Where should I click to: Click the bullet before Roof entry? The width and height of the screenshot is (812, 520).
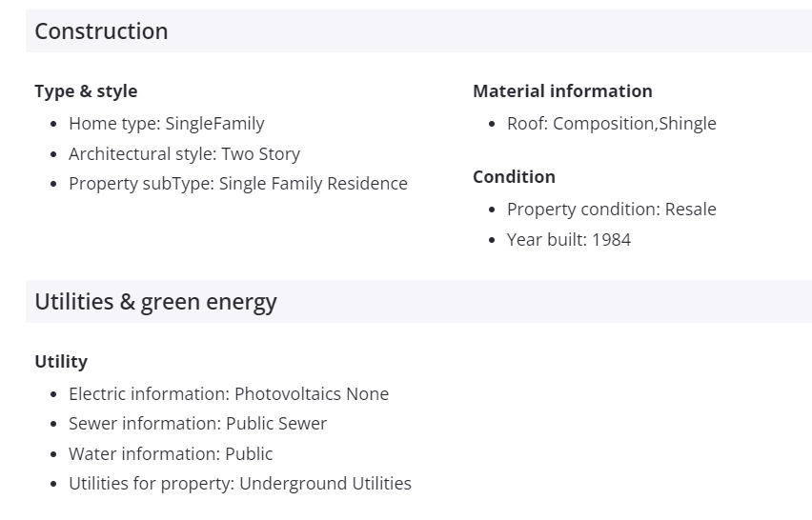pos(492,124)
